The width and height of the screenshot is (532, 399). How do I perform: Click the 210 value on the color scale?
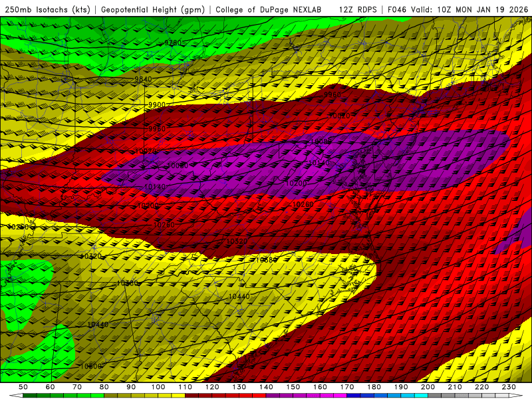tap(455, 387)
